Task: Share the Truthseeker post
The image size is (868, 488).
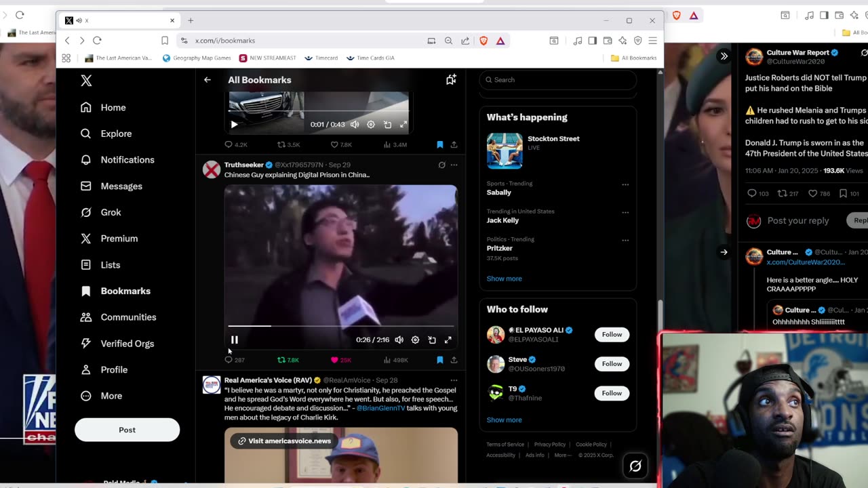Action: [454, 360]
